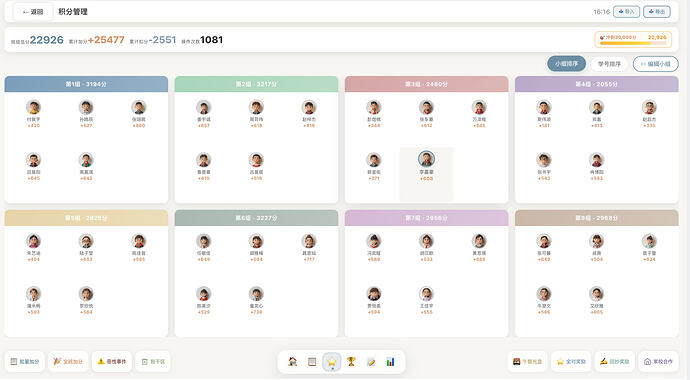
Task: Switch to 学号排序 student number sorting
Action: point(609,64)
